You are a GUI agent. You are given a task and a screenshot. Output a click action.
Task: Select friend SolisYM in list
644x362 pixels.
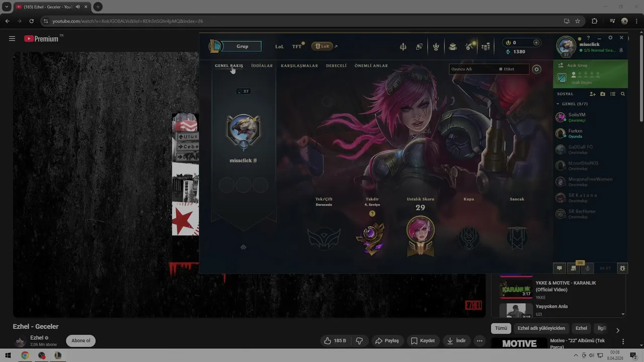590,117
